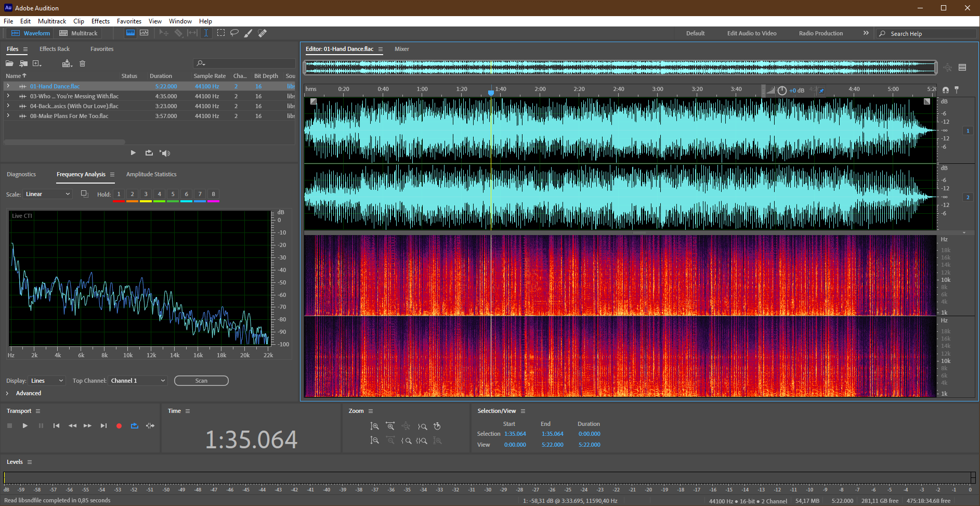Click Zoom In at In Point icon
Screen dimensions: 980x506
[406, 440]
